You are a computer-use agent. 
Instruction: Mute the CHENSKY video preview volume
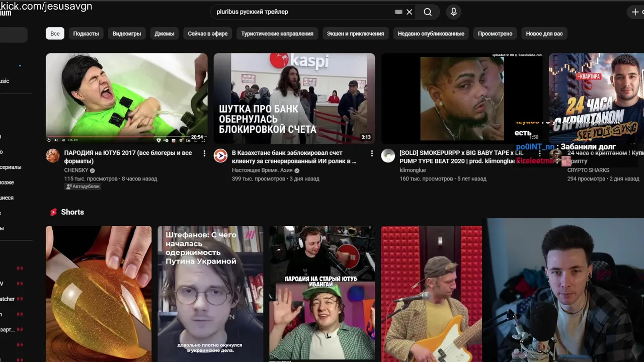(x=63, y=140)
